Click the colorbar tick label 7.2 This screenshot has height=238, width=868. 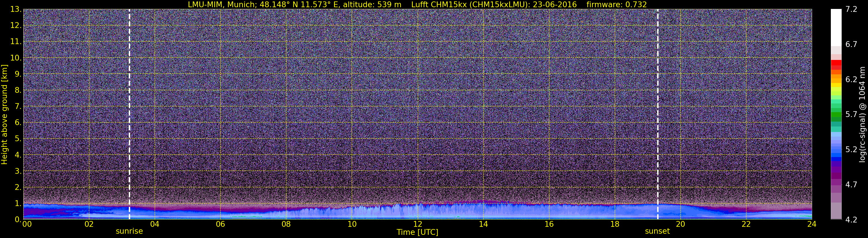coord(851,9)
